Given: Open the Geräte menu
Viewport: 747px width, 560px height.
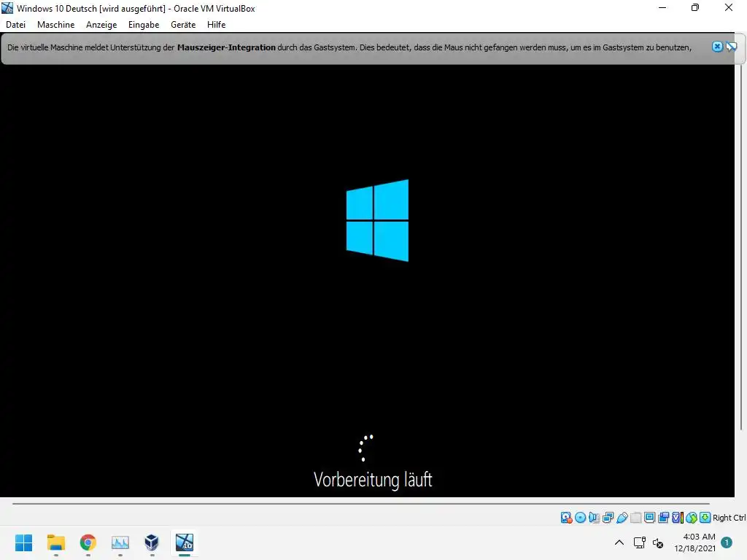Looking at the screenshot, I should point(183,25).
